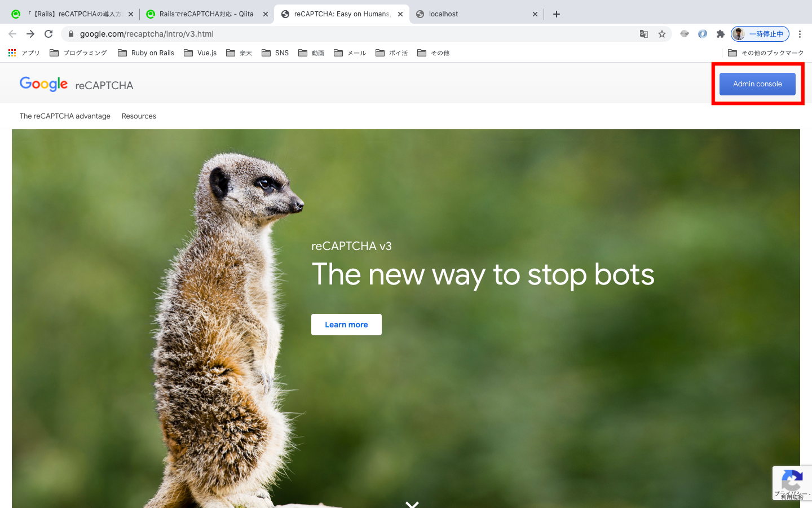Click the reCAPTCHA header title

pos(104,85)
